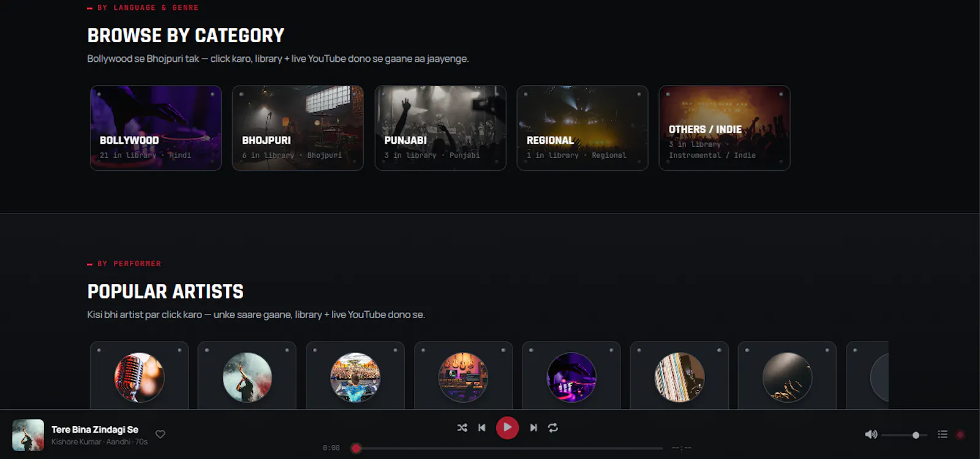The image size is (980, 459).
Task: Skip to previous track
Action: [x=482, y=428]
